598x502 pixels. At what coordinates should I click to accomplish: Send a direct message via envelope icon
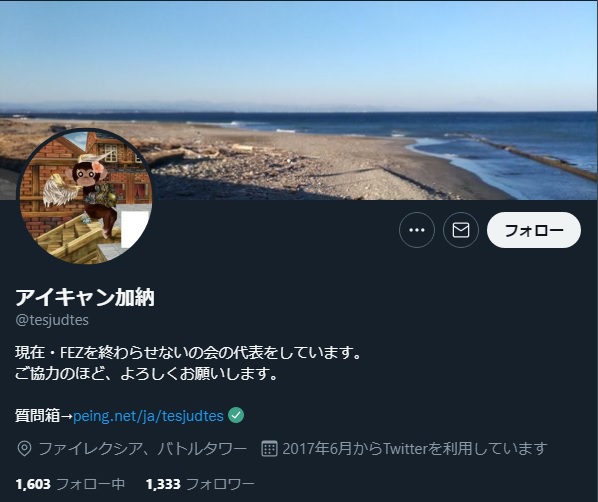tap(461, 230)
